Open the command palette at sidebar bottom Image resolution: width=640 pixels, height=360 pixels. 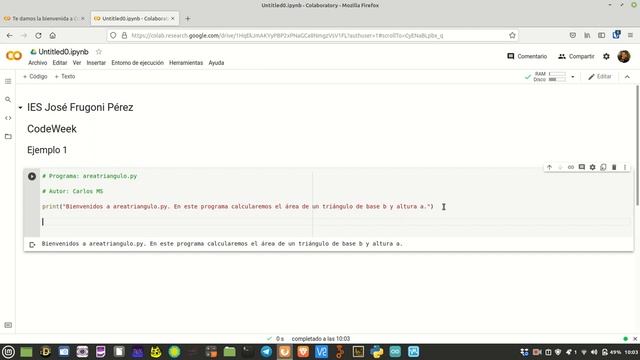click(x=8, y=325)
